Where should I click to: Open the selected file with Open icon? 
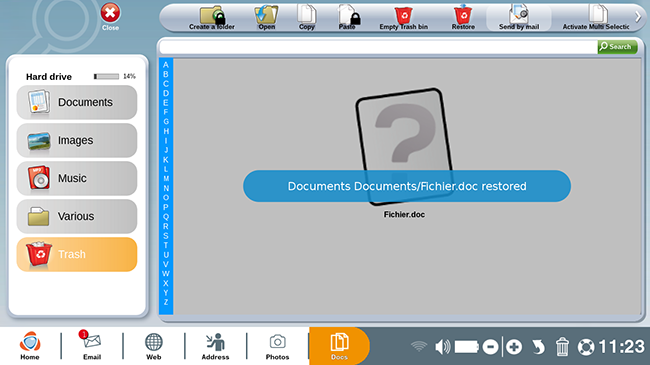click(266, 18)
